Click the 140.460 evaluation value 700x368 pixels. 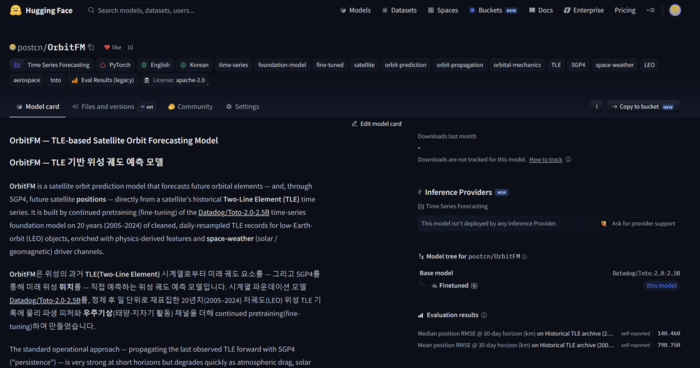[x=668, y=334]
